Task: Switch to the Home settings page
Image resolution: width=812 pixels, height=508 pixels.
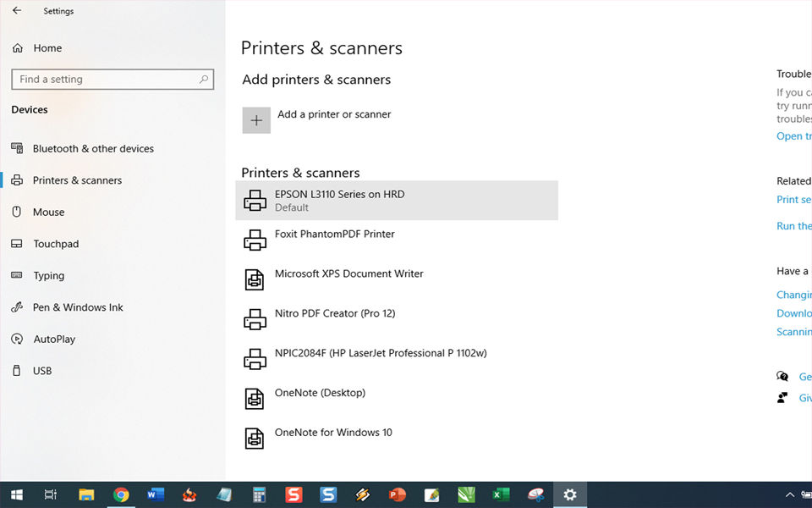Action: (49, 47)
